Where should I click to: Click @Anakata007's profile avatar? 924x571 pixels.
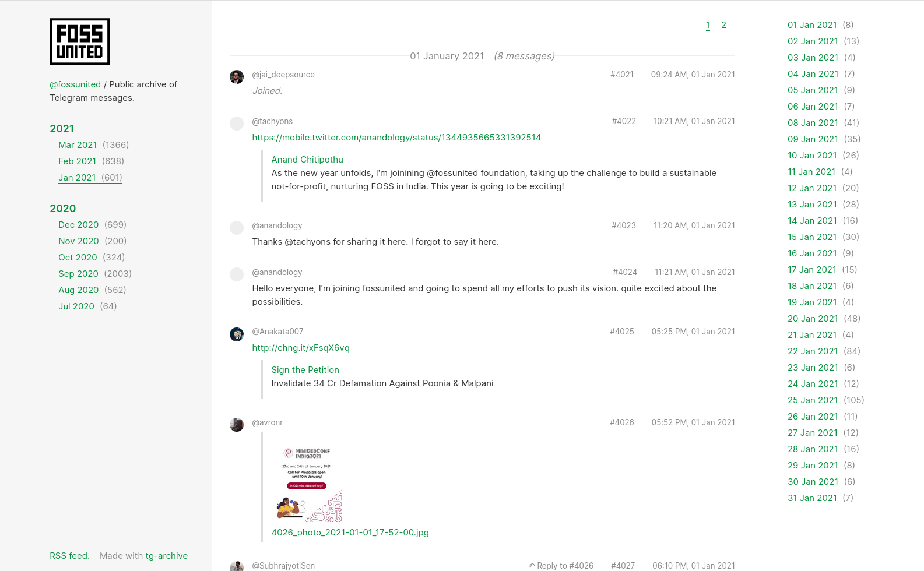(x=237, y=334)
